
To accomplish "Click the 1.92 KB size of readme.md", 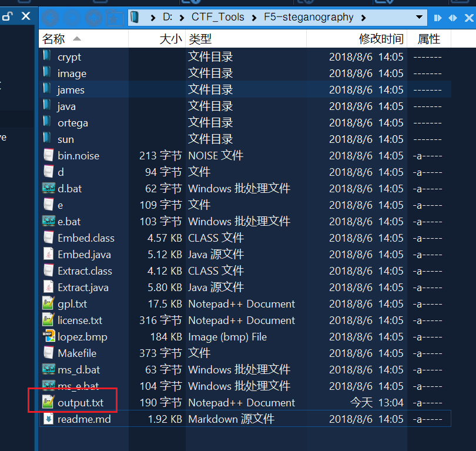I will click(x=165, y=419).
